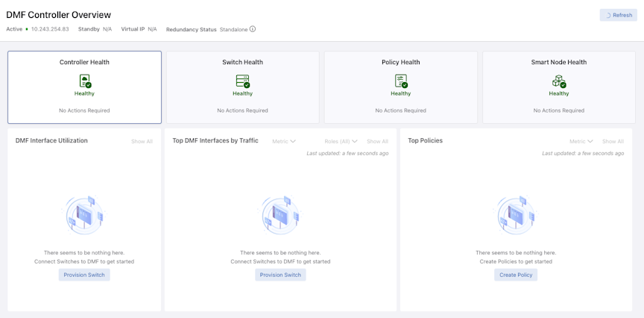Click the Healthy label under Switch Health
Image resolution: width=644 pixels, height=318 pixels.
pyautogui.click(x=243, y=93)
